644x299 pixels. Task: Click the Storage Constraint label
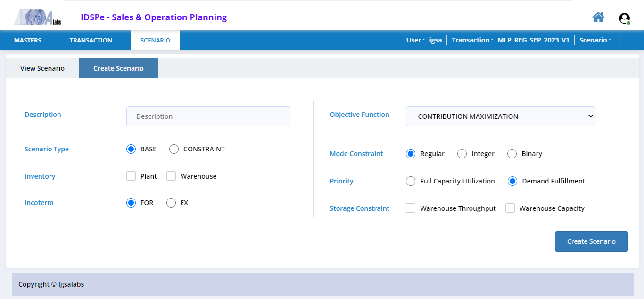pyautogui.click(x=360, y=208)
